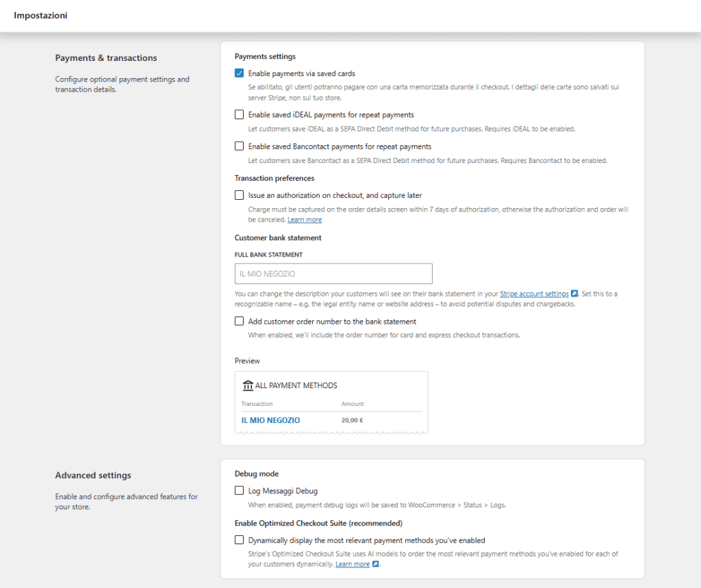Disable payments via saved cards
Screen dimensions: 701x588
click(239, 73)
